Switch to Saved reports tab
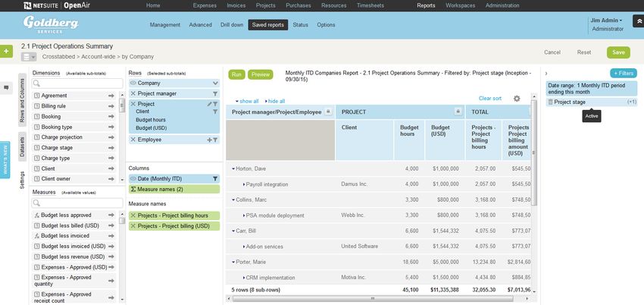 click(x=267, y=25)
